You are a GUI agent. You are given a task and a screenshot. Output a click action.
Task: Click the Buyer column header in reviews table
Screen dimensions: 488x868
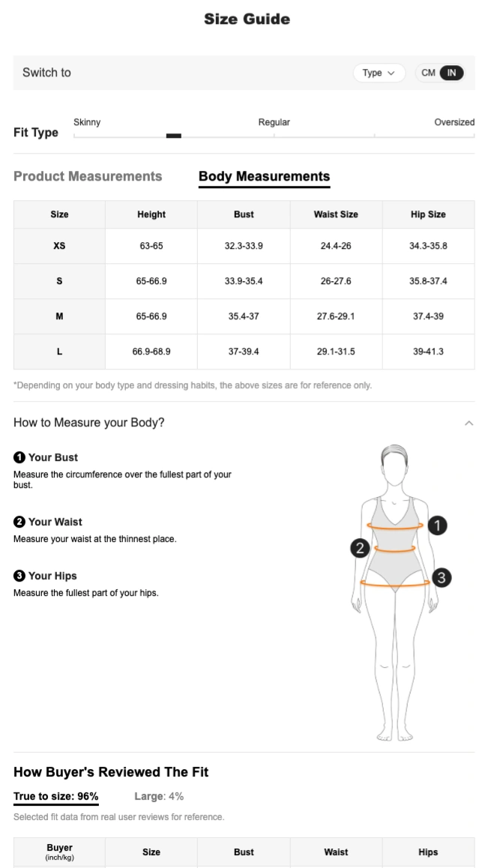[x=59, y=852]
